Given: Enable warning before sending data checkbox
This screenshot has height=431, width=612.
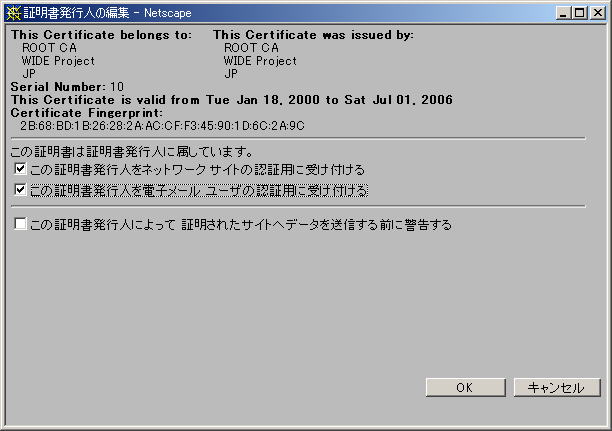Looking at the screenshot, I should 20,224.
